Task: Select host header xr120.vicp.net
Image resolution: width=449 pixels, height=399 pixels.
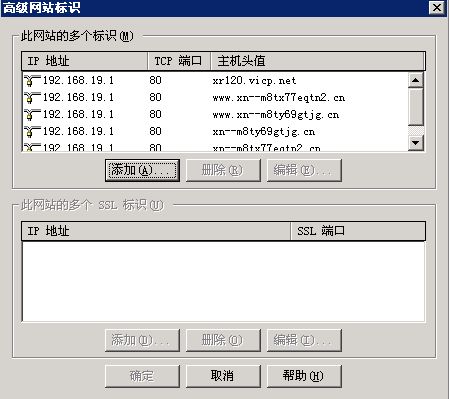Action: click(x=254, y=81)
